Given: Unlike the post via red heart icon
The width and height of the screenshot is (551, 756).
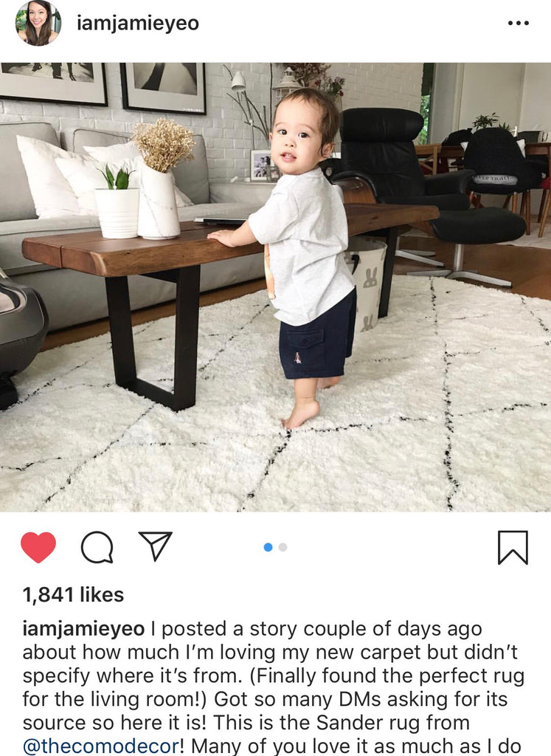Looking at the screenshot, I should click(38, 547).
